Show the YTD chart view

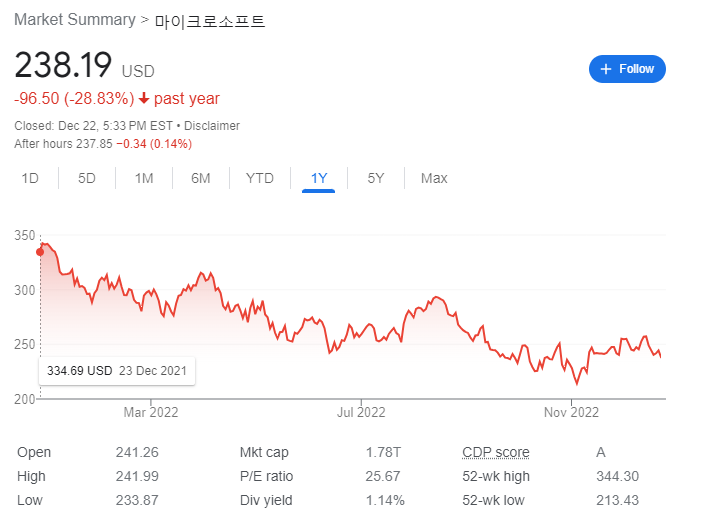260,178
